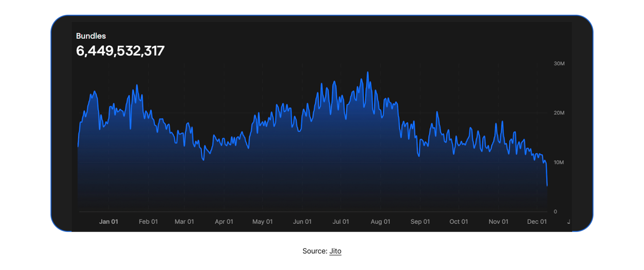Click the Dec 01 axis label
Screen dimensions: 644x270
tap(537, 222)
